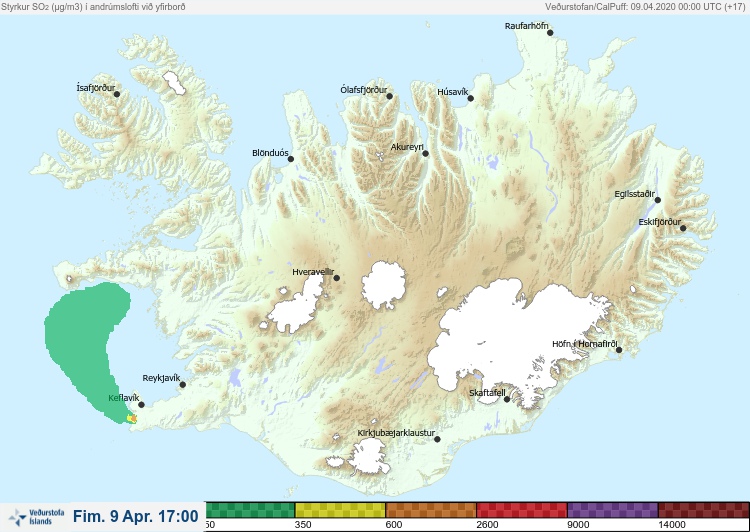Click the Hofsjökull glacier east of Hveravellir
The width and height of the screenshot is (750, 532).
click(384, 285)
